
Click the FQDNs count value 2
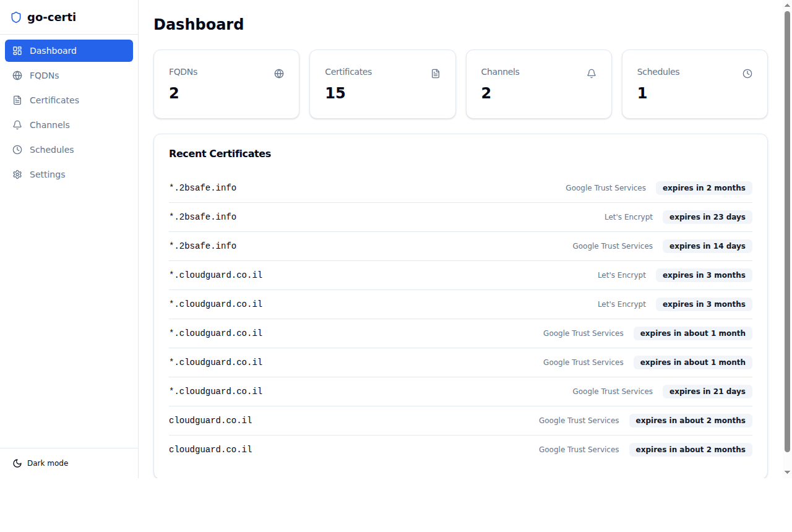click(174, 93)
